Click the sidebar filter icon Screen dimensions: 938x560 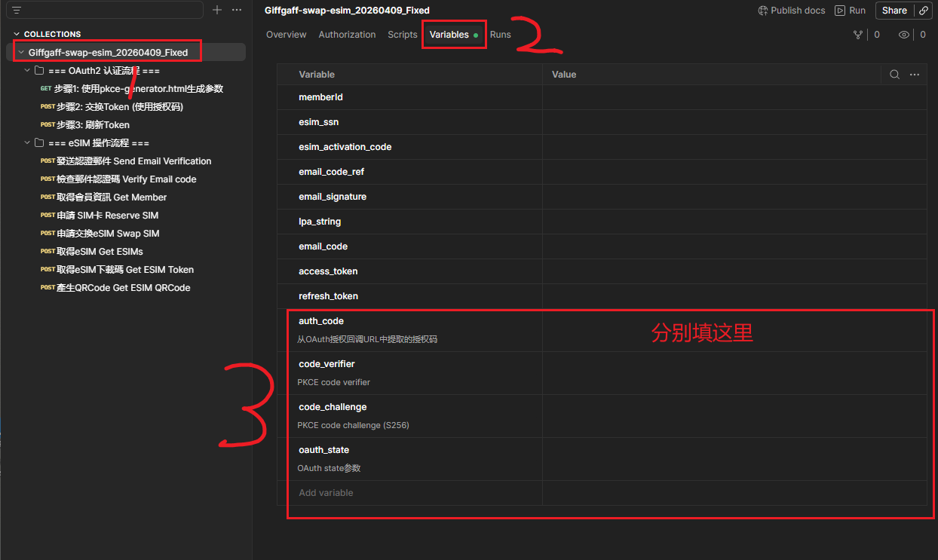coord(17,10)
